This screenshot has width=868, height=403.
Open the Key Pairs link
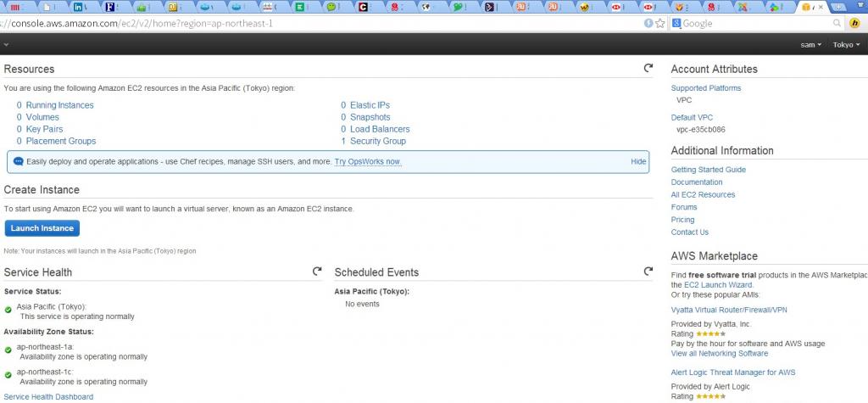tap(44, 129)
